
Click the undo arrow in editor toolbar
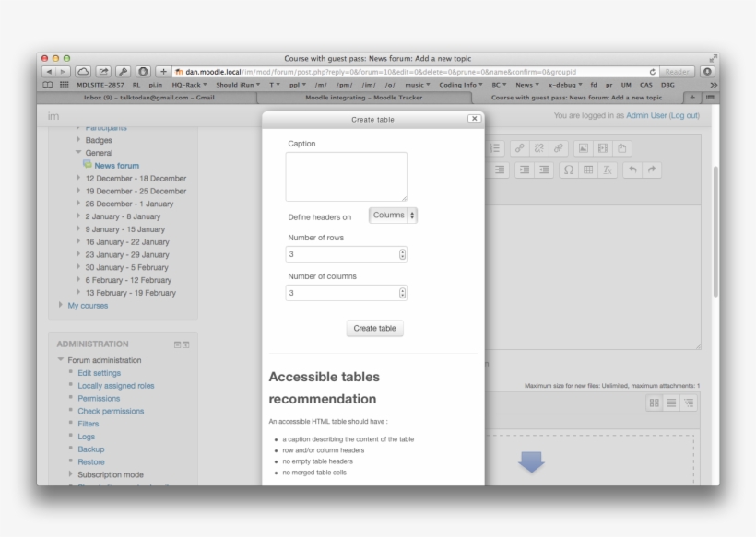coord(633,170)
